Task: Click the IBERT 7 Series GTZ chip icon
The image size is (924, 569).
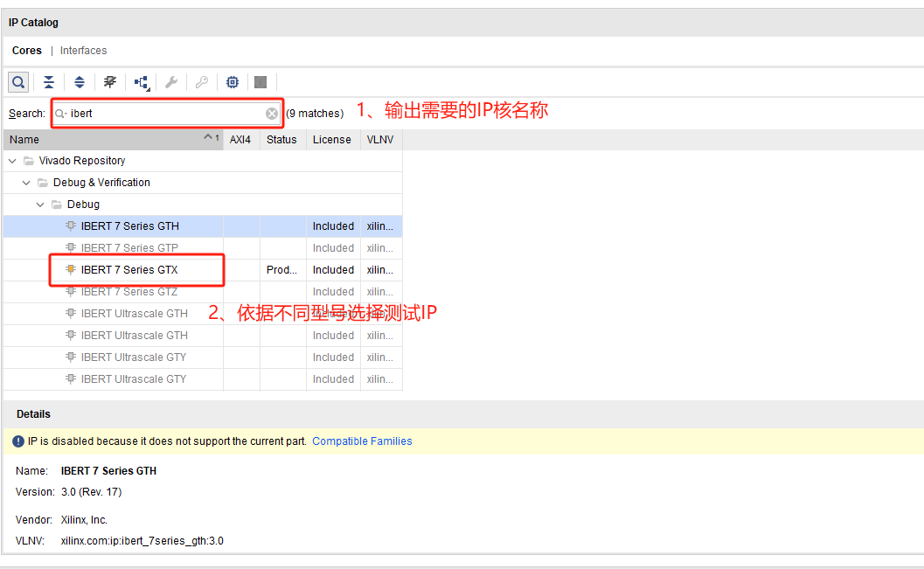Action: pos(71,291)
